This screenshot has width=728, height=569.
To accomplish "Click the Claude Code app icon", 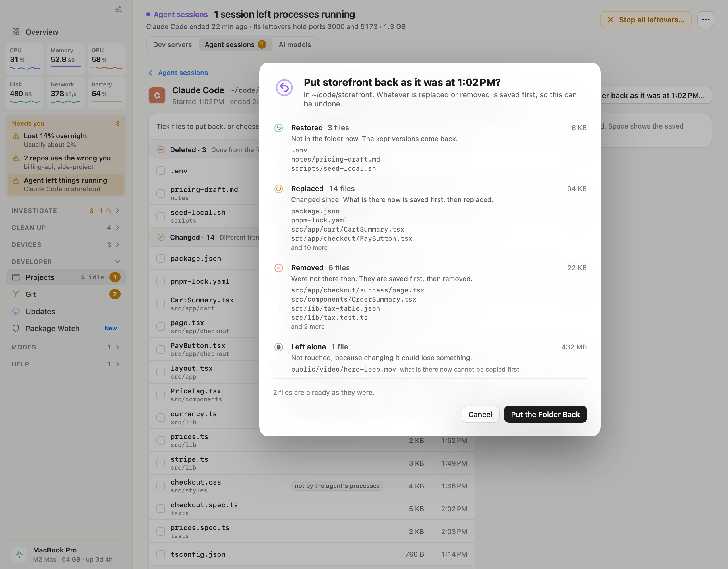I will click(x=157, y=95).
